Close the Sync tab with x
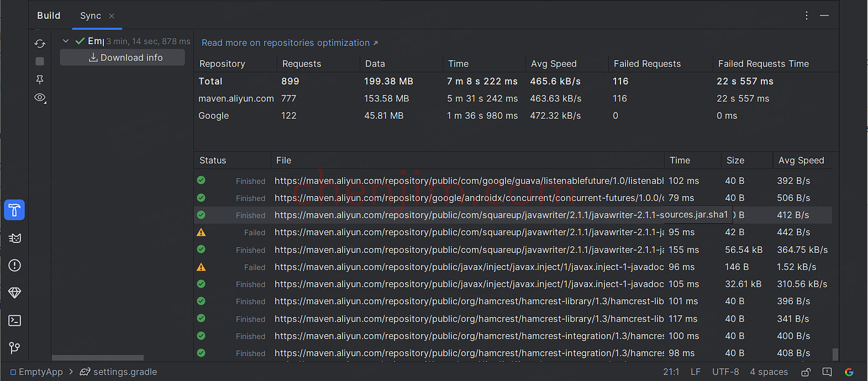Image resolution: width=868 pixels, height=381 pixels. coord(112,16)
